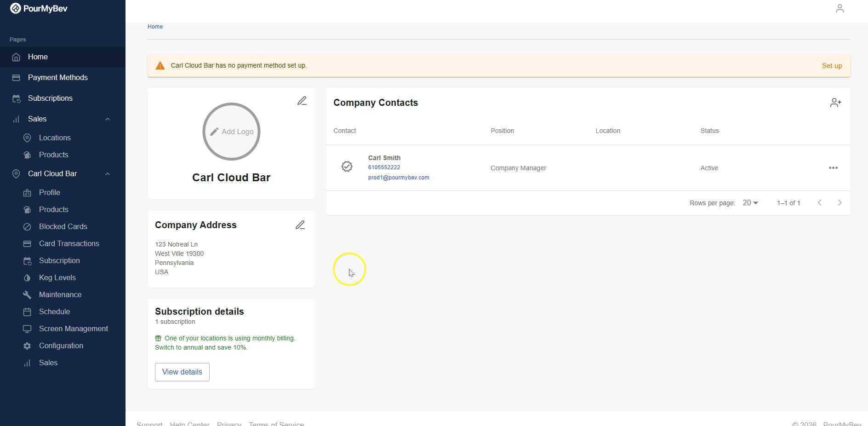868x426 pixels.
Task: Click the Subscriptions calendar icon
Action: (x=16, y=98)
